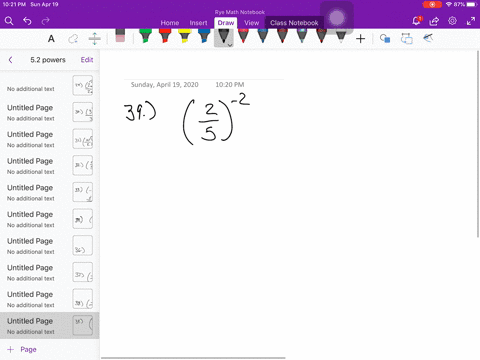Open the math ink assistant icon
480x360 pixels.
coord(428,38)
